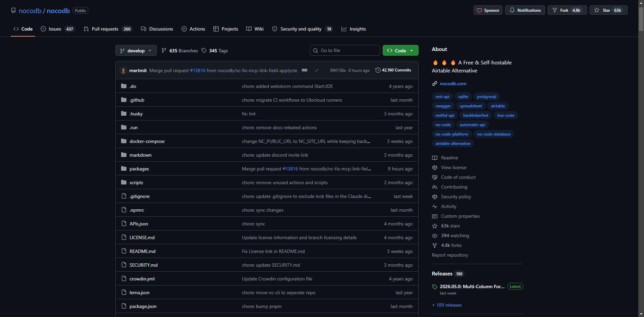The height and width of the screenshot is (317, 644).
Task: Open the green Code dropdown button
Action: coord(400,50)
